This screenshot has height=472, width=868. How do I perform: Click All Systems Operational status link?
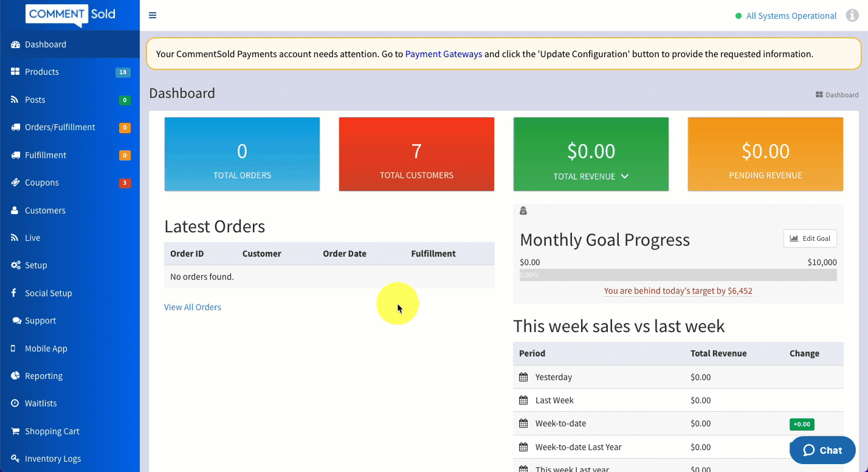click(791, 16)
